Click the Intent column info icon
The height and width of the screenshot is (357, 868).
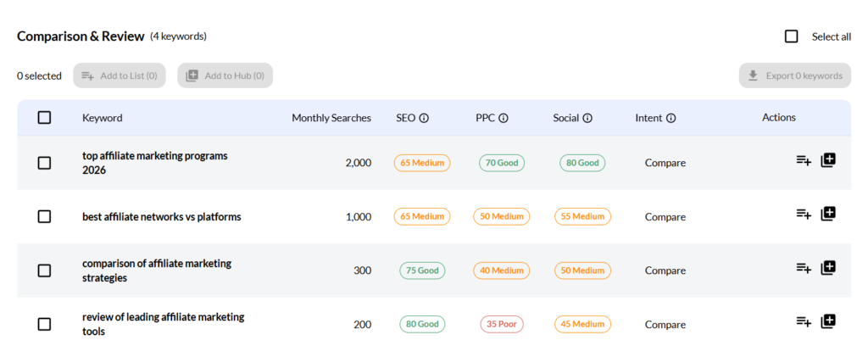coord(670,119)
